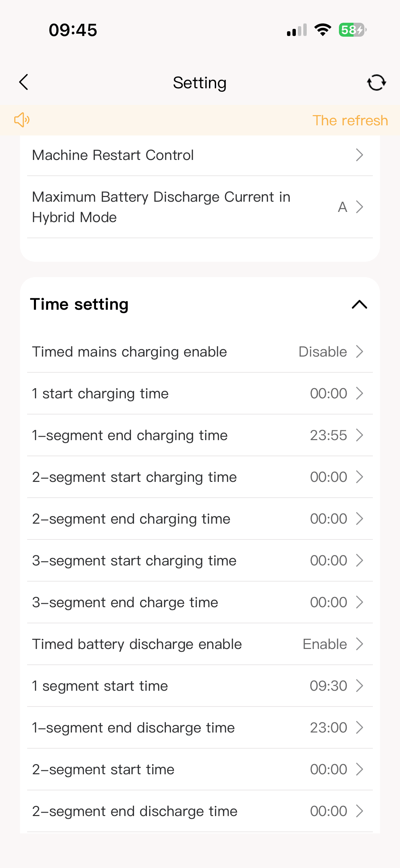Tap the back arrow icon
This screenshot has height=868, width=400.
[23, 83]
